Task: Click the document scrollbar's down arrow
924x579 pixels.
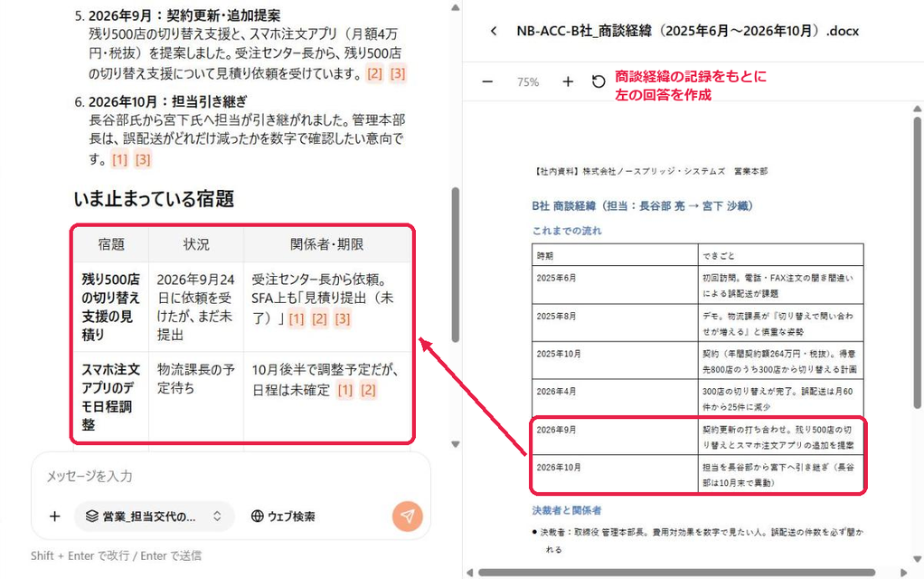Action: click(x=917, y=559)
